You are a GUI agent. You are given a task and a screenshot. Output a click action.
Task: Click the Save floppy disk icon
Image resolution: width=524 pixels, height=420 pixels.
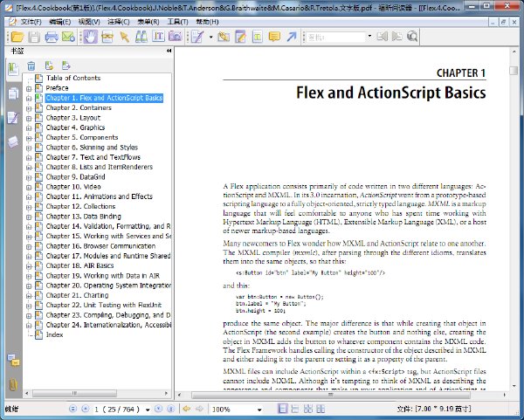[34, 37]
